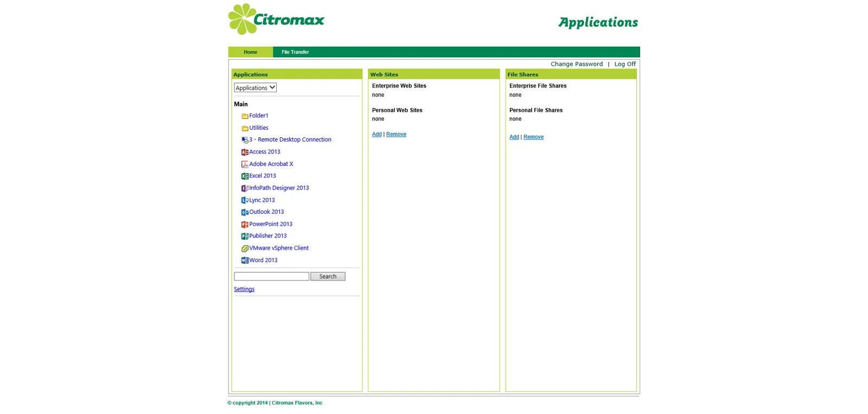Launch the Word 2013 link
This screenshot has width=868, height=414.
coord(263,260)
